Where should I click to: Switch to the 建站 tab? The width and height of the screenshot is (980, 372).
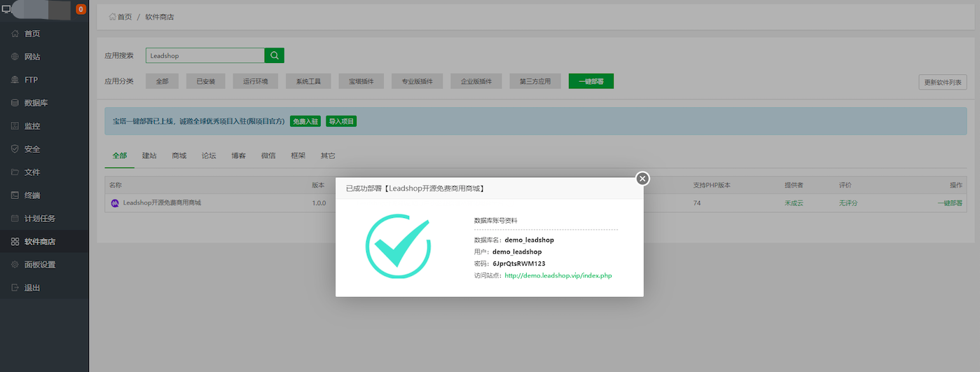pos(149,156)
